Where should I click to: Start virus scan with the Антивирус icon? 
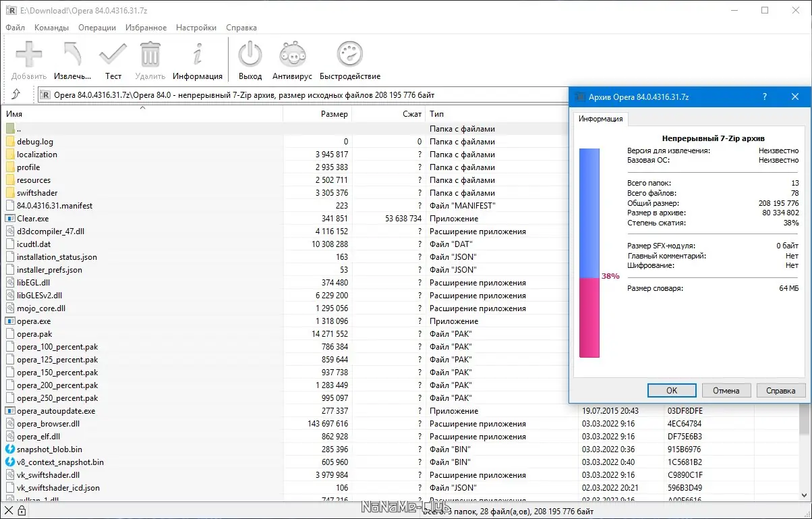pyautogui.click(x=292, y=53)
